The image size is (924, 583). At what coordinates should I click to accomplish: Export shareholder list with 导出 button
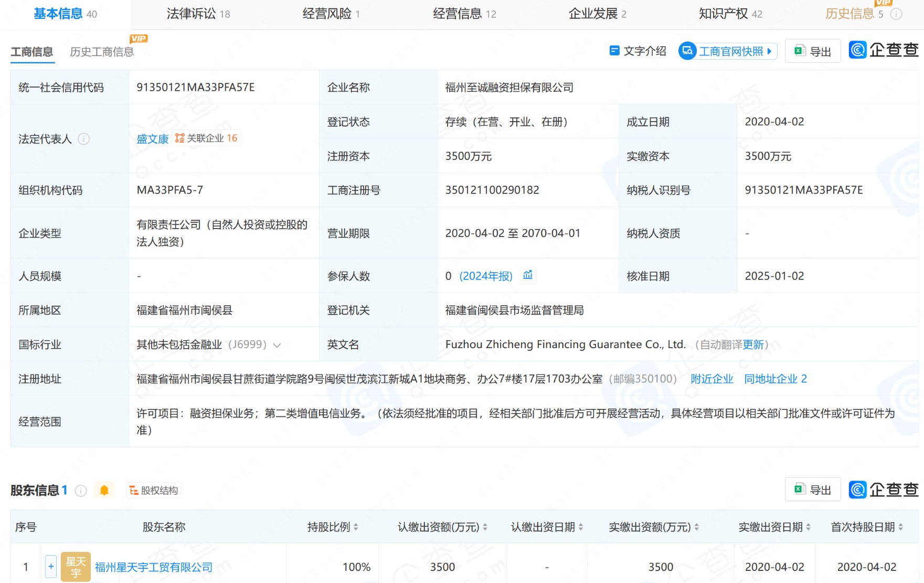[x=813, y=489]
